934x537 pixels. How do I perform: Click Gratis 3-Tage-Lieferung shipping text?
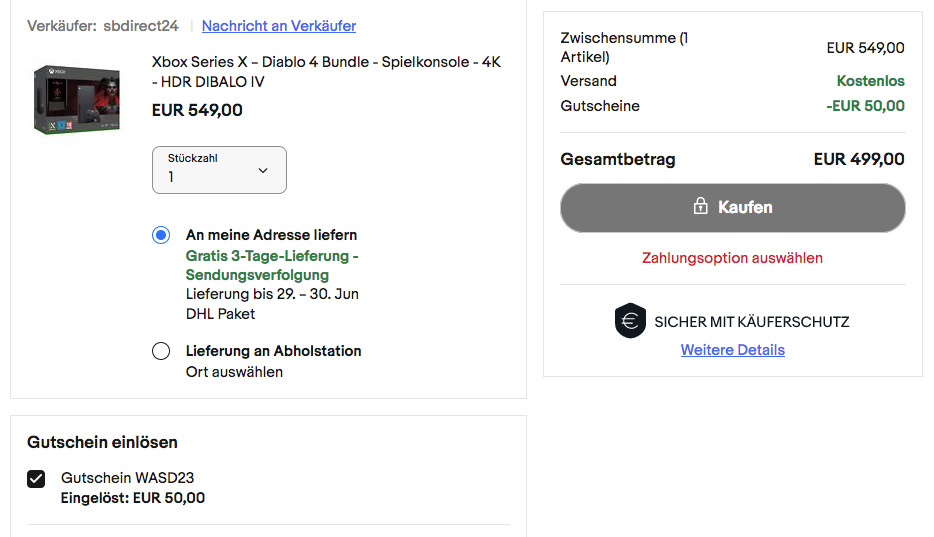[272, 266]
